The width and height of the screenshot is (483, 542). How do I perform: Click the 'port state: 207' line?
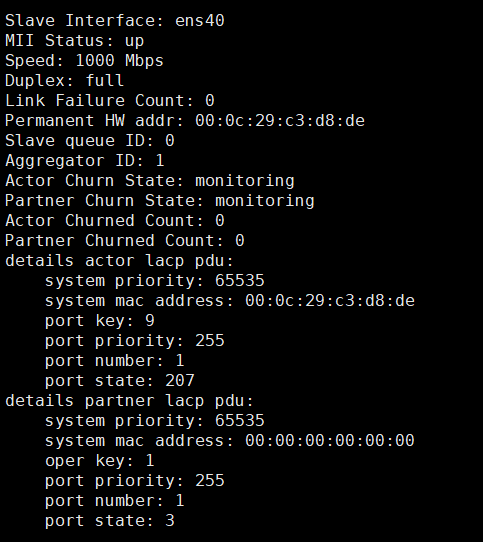(x=120, y=381)
